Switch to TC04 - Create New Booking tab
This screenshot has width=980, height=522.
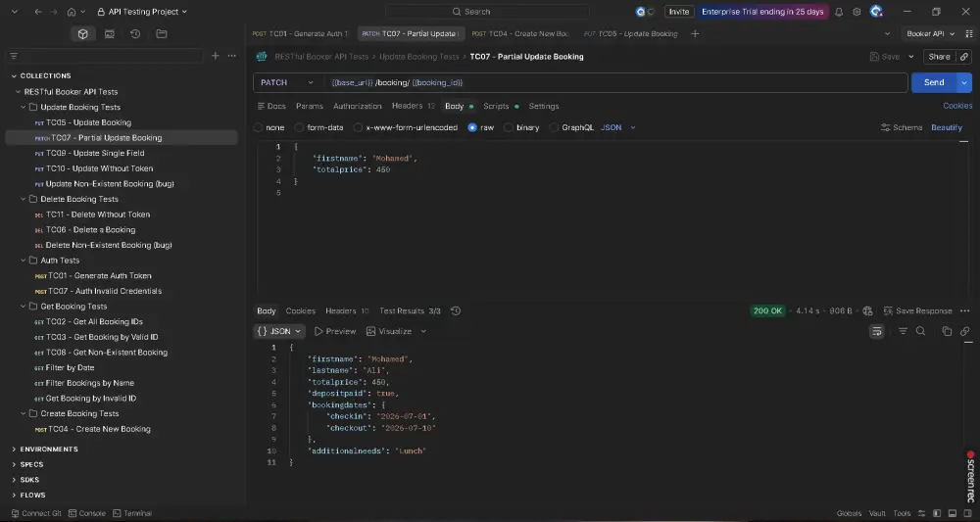click(x=520, y=33)
